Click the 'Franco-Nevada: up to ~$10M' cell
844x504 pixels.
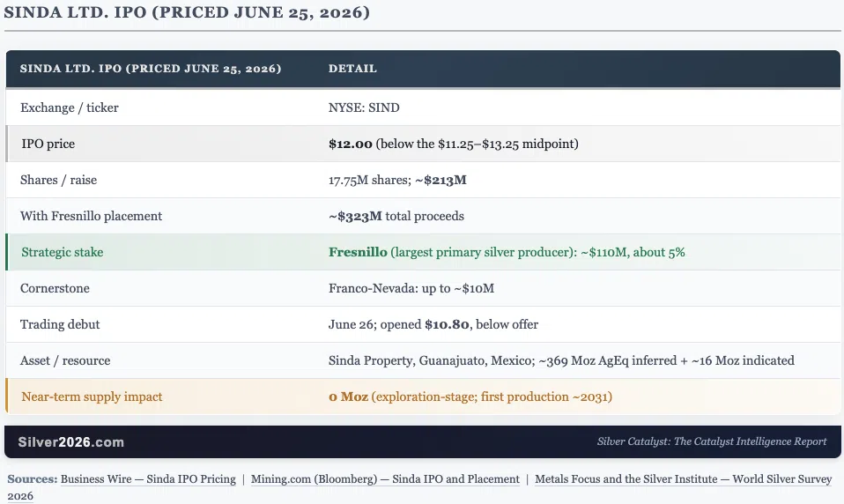411,288
